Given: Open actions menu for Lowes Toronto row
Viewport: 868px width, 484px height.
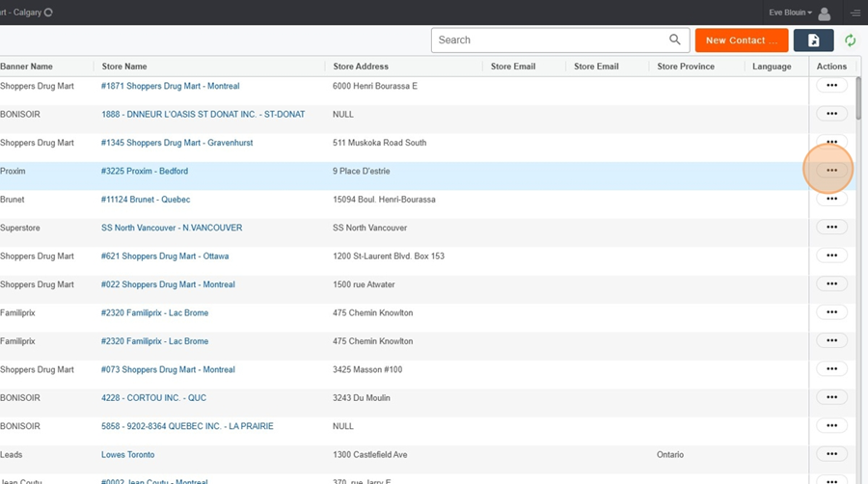Looking at the screenshot, I should tap(831, 453).
